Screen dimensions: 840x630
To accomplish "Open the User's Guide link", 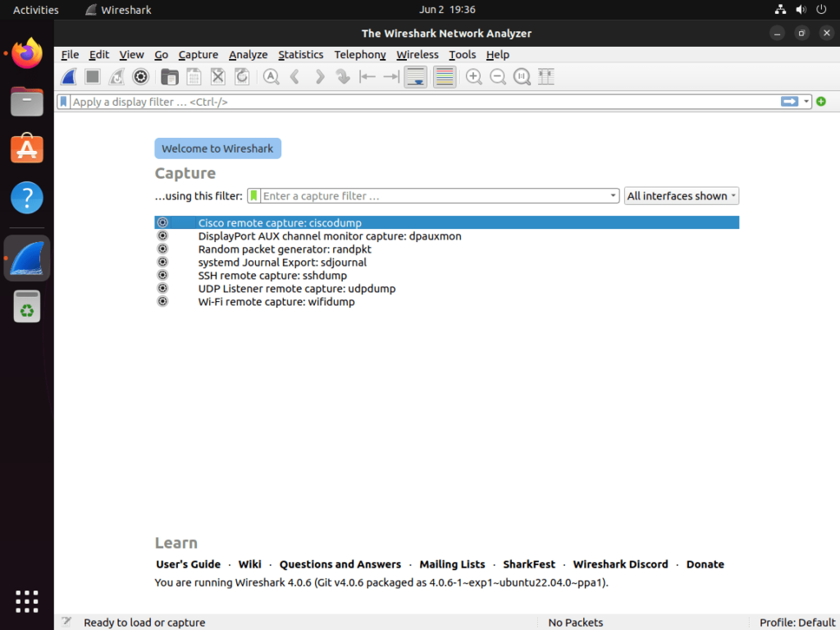I will 188,564.
